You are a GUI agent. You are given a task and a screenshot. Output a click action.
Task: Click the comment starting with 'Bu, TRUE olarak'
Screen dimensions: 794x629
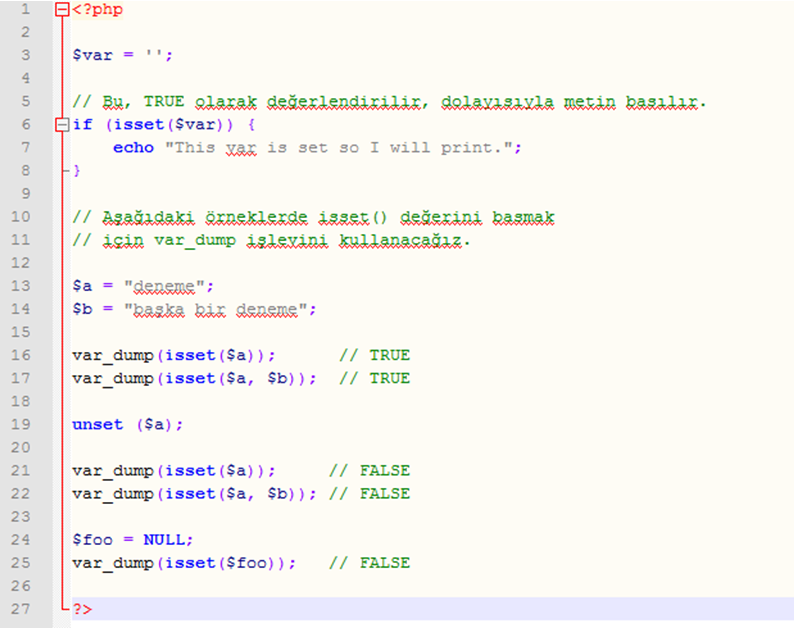(389, 102)
